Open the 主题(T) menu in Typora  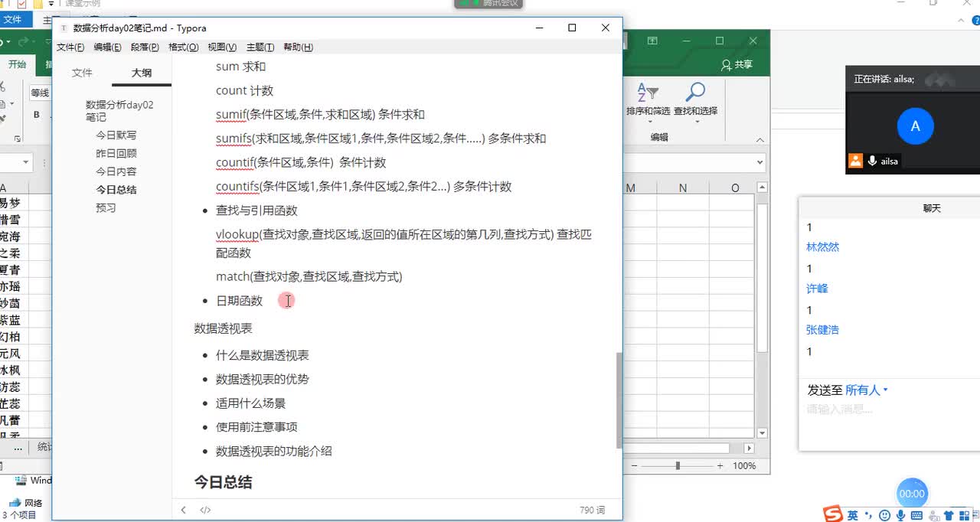260,47
